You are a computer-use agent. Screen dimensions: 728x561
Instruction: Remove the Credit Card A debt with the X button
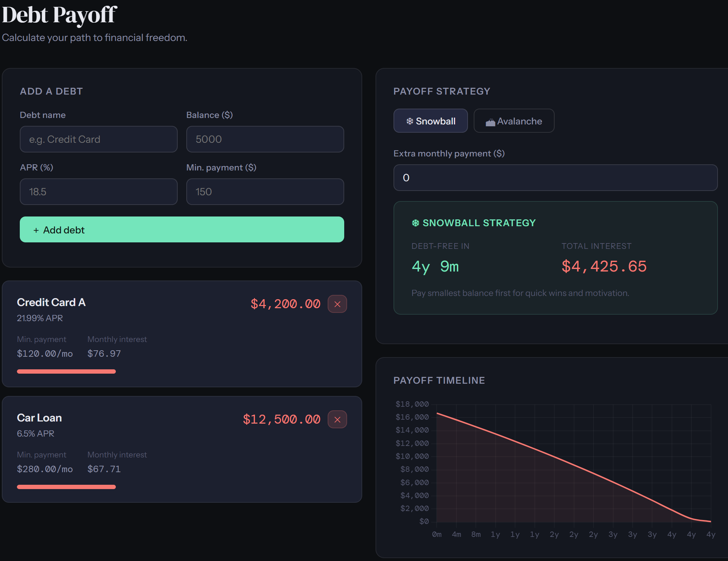pyautogui.click(x=337, y=304)
